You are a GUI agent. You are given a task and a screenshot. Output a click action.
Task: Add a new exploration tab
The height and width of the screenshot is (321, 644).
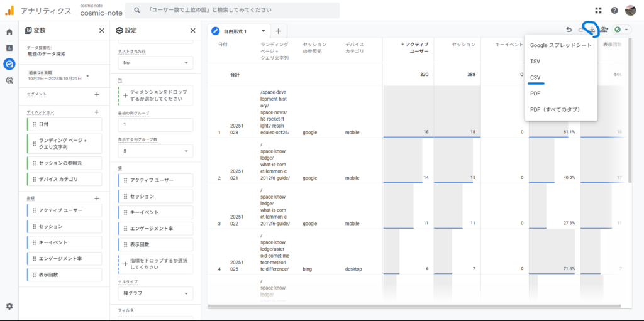pos(278,31)
